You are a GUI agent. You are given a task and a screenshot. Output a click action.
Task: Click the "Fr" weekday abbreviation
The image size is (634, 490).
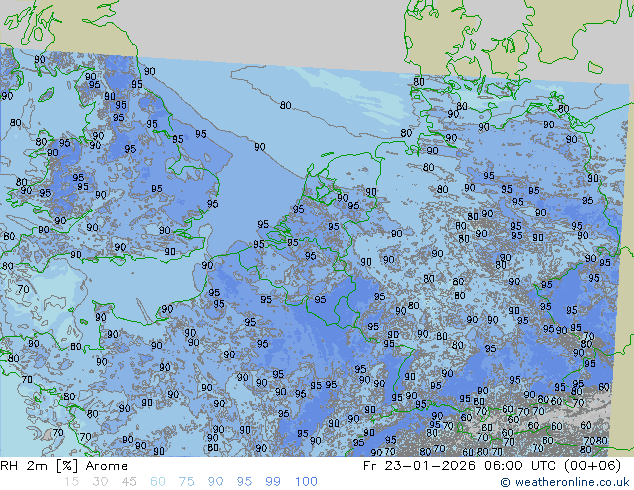pyautogui.click(x=370, y=466)
